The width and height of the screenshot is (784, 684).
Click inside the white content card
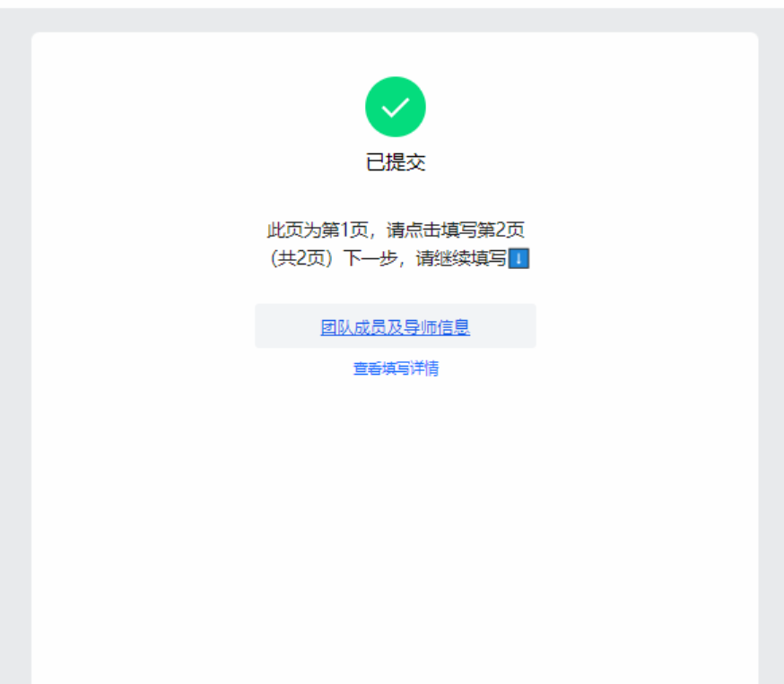(396, 493)
